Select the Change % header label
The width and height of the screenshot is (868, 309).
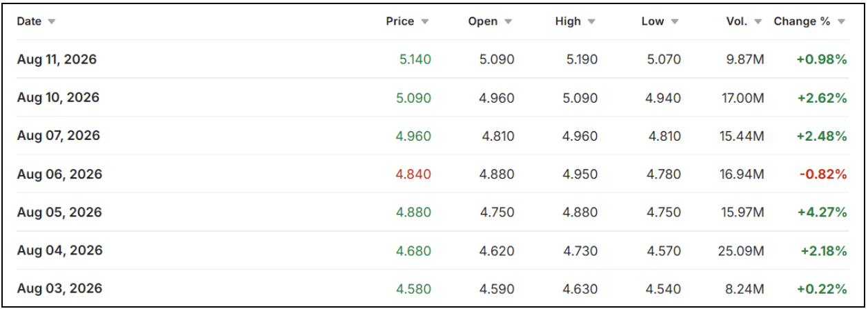point(802,21)
